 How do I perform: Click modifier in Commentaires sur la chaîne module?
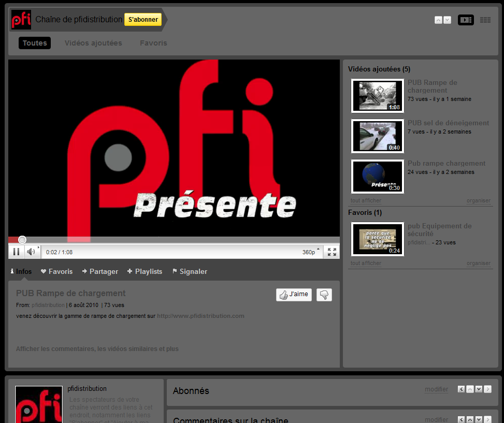436,419
